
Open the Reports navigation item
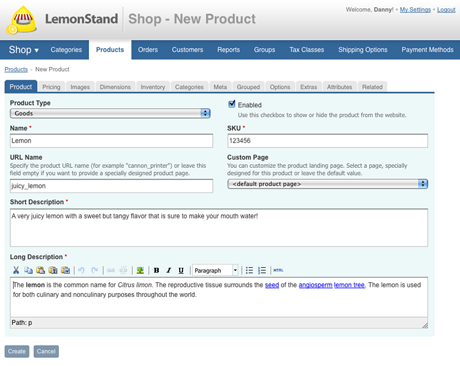click(229, 50)
